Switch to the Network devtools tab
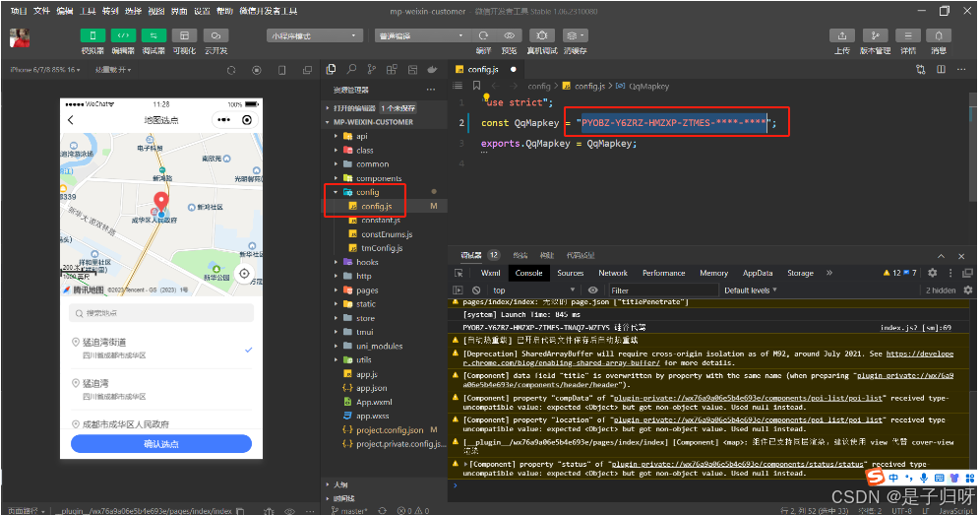Screen dimensions: 980x515 coord(612,273)
